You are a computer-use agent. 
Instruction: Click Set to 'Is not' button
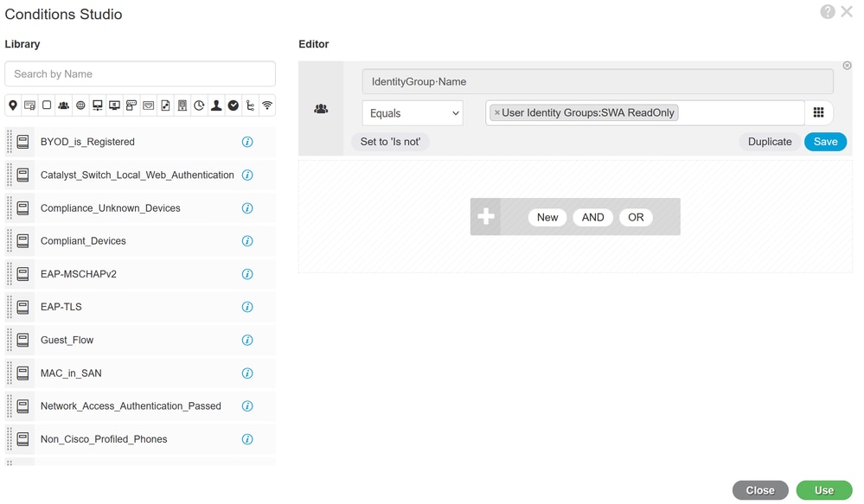[x=390, y=142]
